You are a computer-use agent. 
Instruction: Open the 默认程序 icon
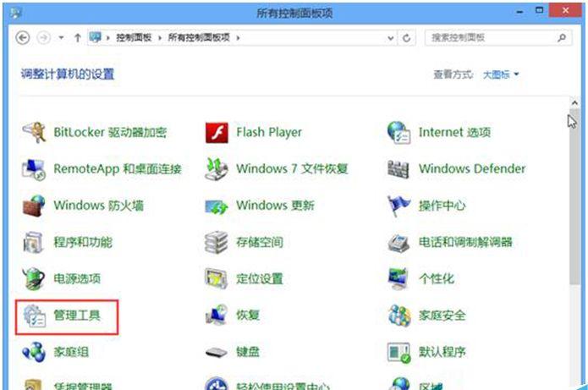[x=398, y=352]
